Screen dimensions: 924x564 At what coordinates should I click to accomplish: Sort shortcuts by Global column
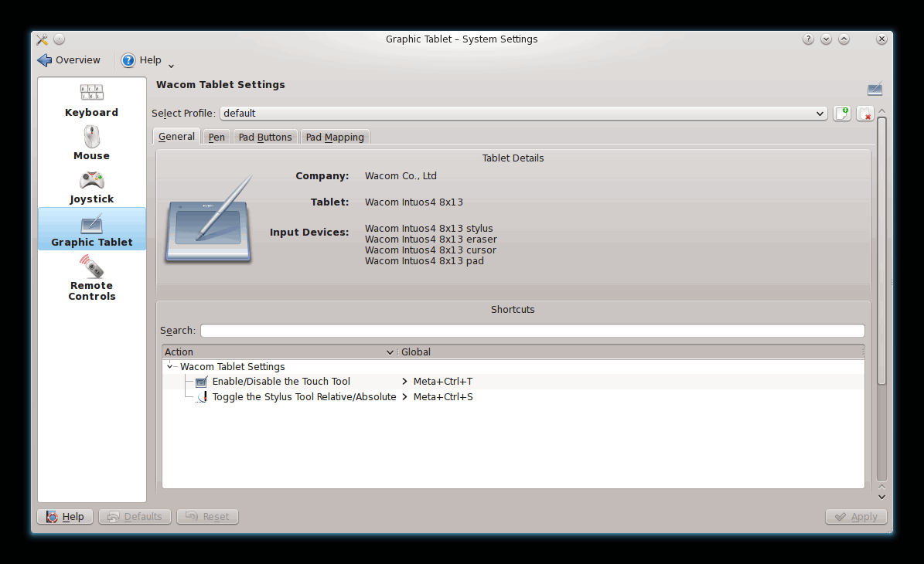click(x=630, y=352)
